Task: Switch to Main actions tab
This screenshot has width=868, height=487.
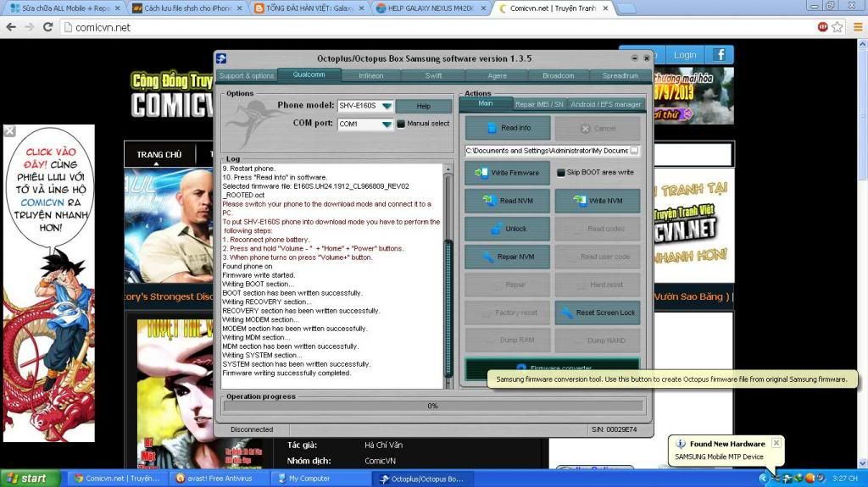Action: coord(486,103)
